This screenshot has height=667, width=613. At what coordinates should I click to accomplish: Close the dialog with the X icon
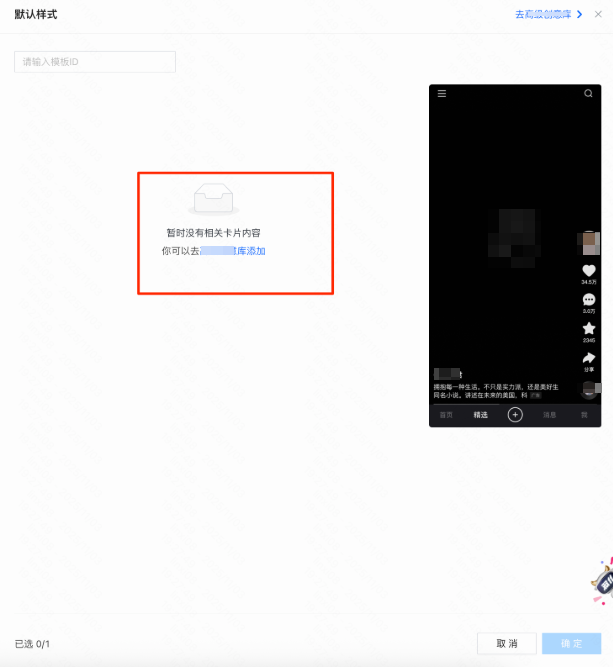coord(598,15)
